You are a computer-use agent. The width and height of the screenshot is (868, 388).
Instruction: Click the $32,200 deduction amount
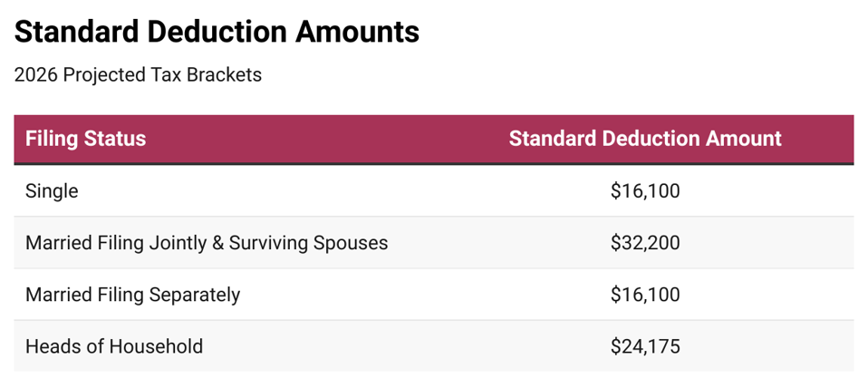(644, 243)
